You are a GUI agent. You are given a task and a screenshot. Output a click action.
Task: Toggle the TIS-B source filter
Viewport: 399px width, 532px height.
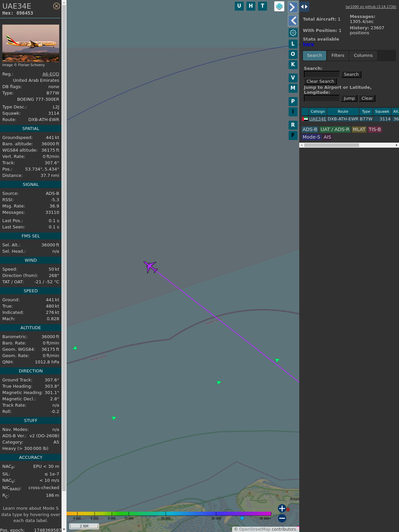click(375, 130)
